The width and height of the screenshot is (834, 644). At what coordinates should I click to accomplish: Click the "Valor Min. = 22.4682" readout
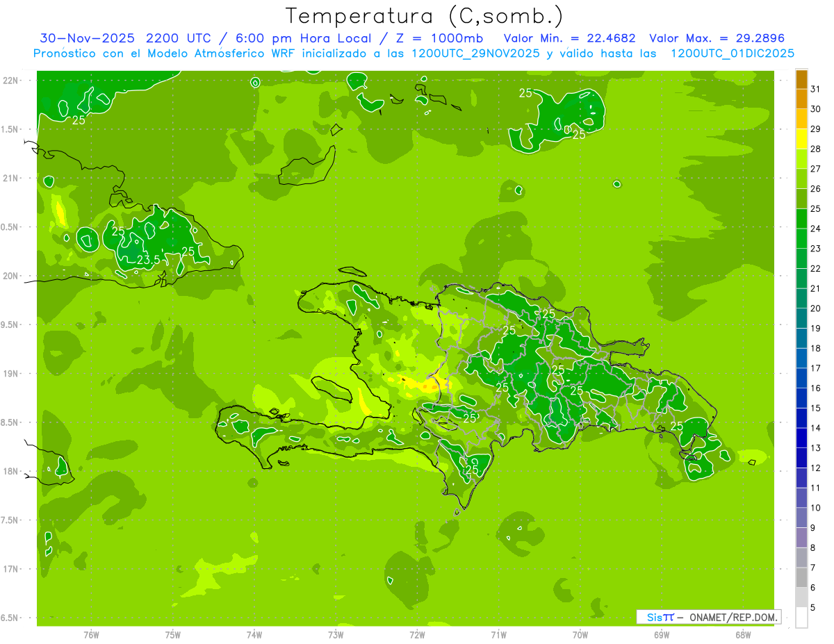(569, 38)
